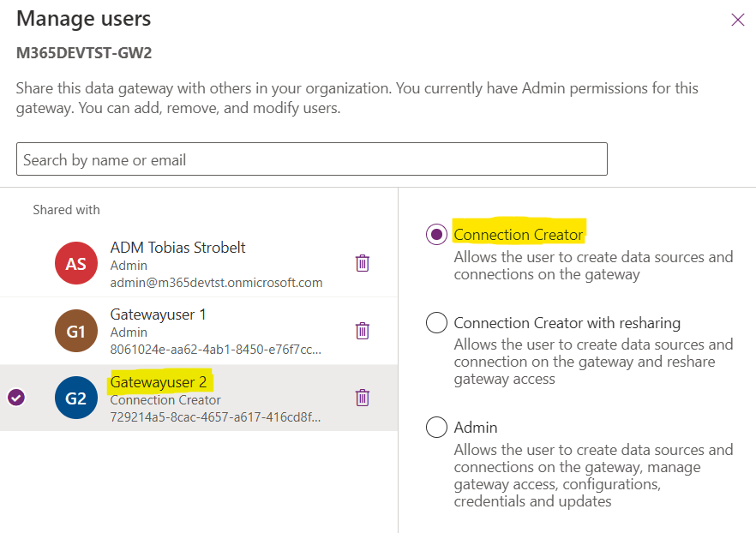Image resolution: width=756 pixels, height=533 pixels.
Task: Select the Connection Creator radio button
Action: [x=436, y=235]
